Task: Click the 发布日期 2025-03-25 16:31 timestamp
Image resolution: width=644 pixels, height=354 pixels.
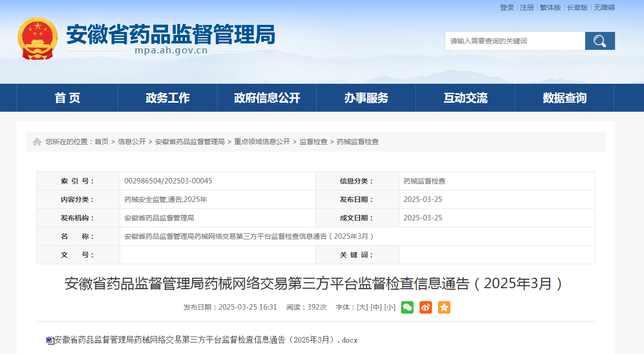Action: coord(230,307)
